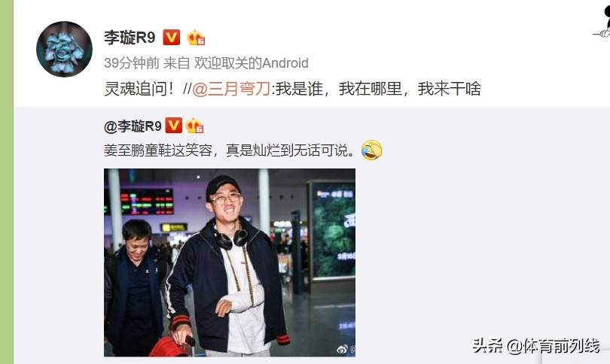The image size is (610, 364).
Task: Click the 头条 @体育前列线 watermark text
Action: pos(535,346)
